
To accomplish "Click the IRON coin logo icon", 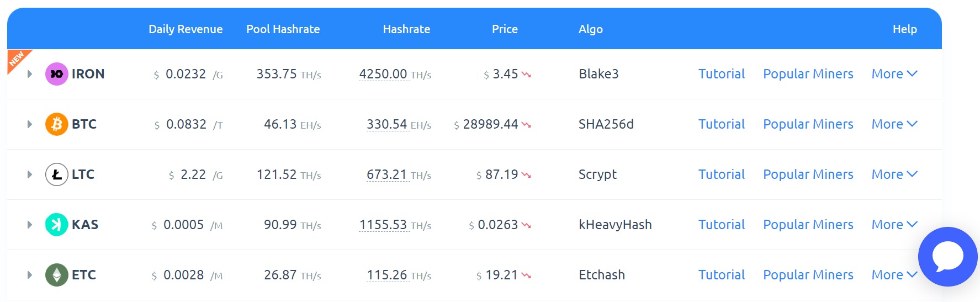I will pos(56,74).
